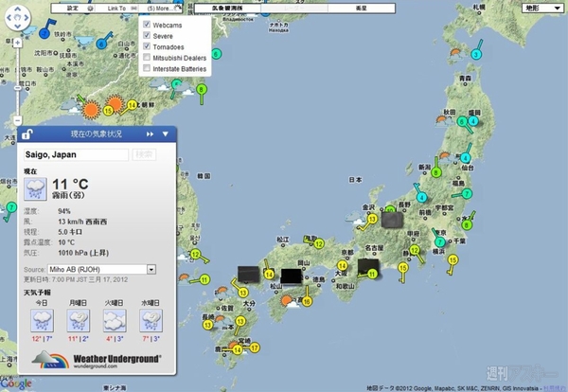Viewport: 568px width, 392px height.
Task: Click the panel double-arrow forward button
Action: coord(150,134)
